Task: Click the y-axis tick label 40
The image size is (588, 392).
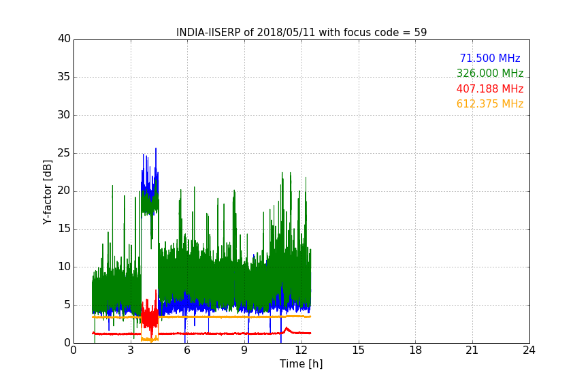Action: tap(64, 39)
